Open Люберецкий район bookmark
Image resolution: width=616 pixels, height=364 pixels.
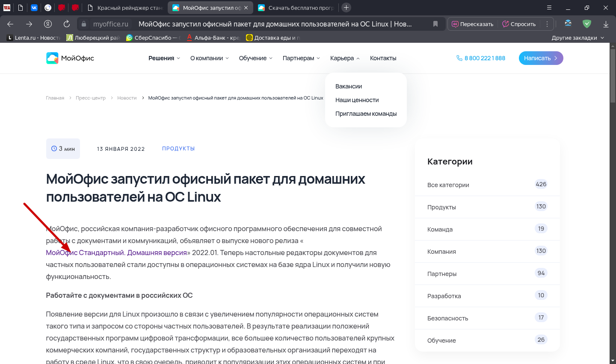coord(93,38)
